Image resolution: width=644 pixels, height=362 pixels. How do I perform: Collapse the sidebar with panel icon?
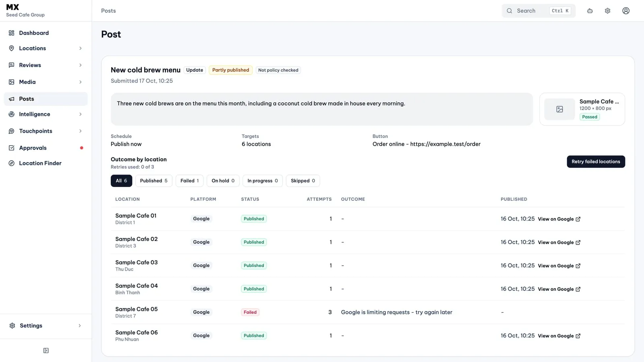tap(46, 351)
